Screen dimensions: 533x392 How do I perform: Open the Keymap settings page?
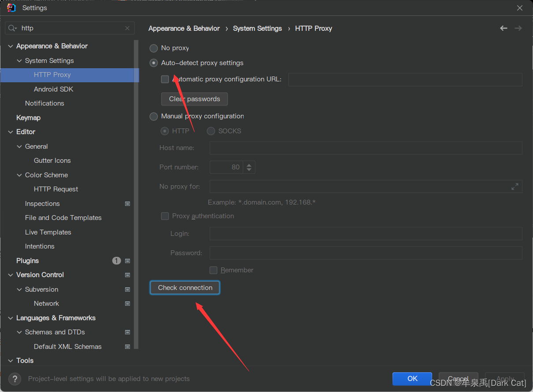(x=28, y=117)
